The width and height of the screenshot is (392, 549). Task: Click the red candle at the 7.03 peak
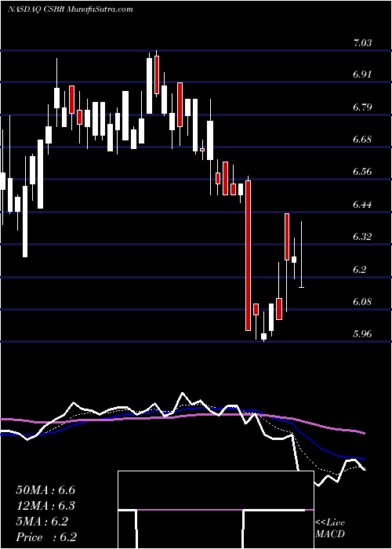click(157, 75)
